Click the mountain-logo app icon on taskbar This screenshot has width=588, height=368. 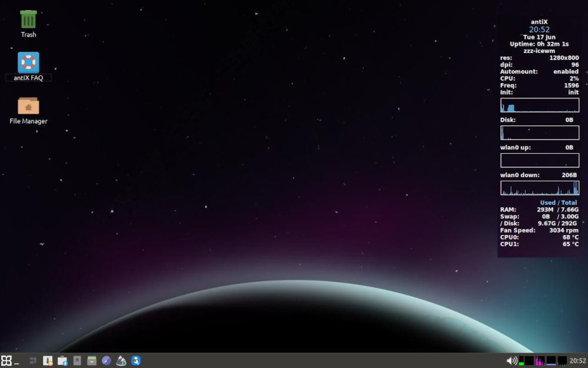coord(120,360)
